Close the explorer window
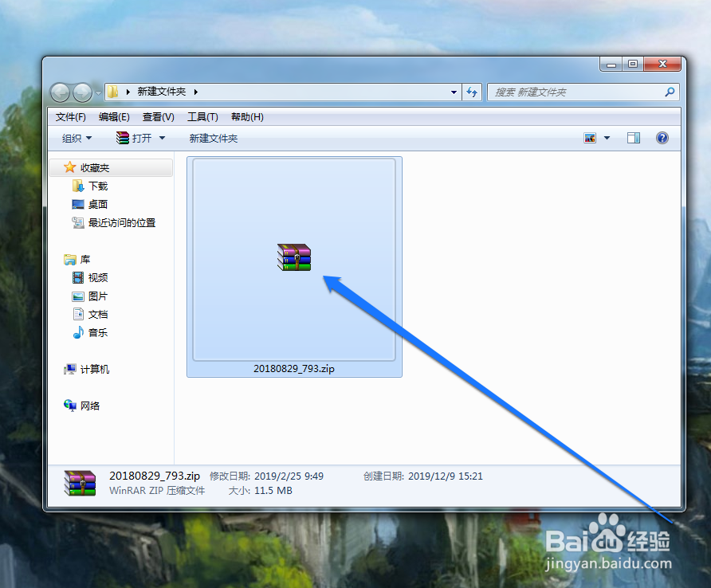Image resolution: width=711 pixels, height=588 pixels. pos(662,64)
